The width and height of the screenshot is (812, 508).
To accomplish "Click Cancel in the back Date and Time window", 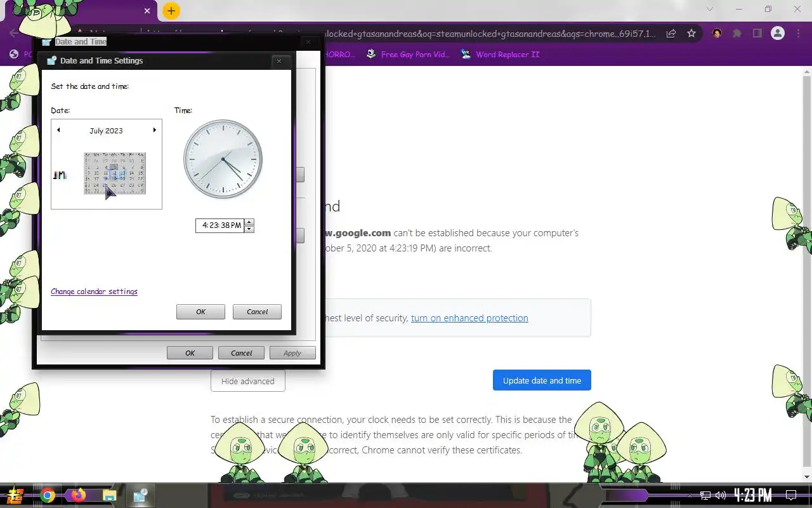I will click(x=241, y=353).
